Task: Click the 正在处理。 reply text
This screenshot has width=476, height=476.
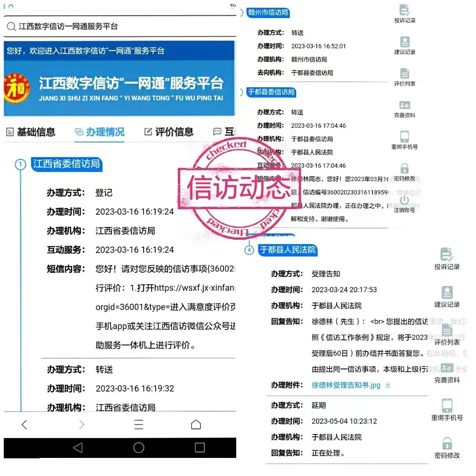Action: click(328, 453)
